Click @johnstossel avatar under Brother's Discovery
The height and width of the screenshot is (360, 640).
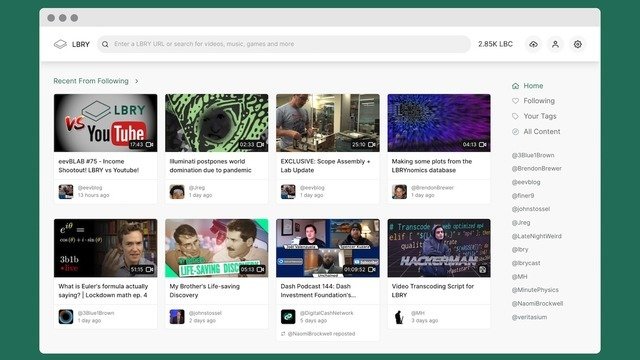(x=177, y=317)
